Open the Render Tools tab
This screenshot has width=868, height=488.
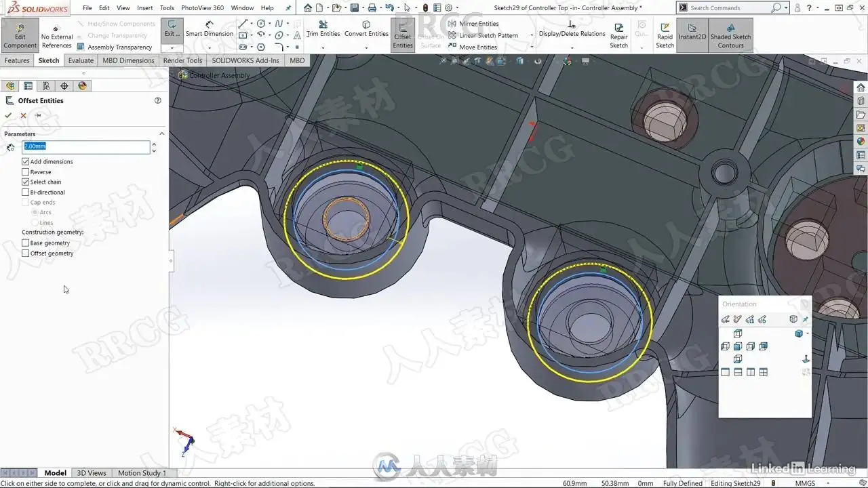coord(182,60)
